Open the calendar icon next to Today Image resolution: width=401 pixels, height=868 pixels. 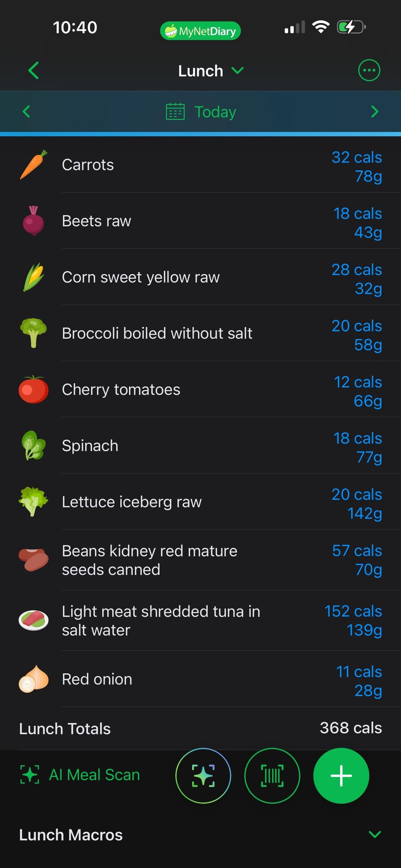[175, 112]
